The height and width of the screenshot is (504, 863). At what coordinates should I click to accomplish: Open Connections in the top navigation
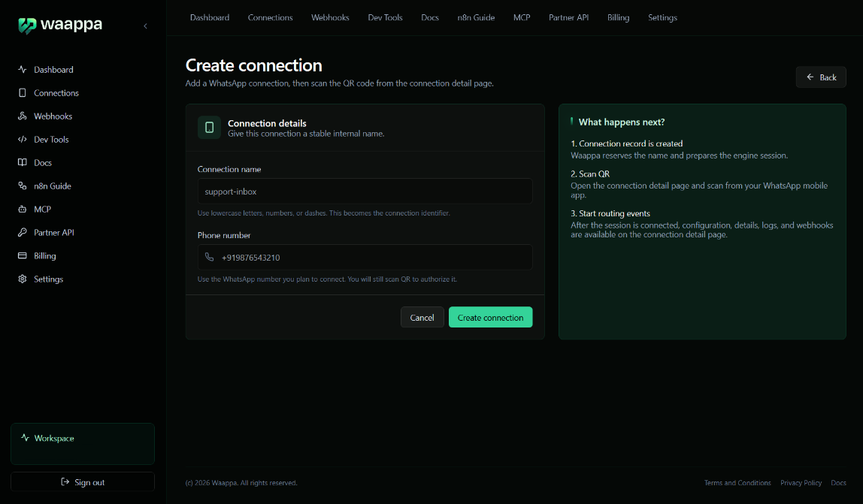coord(270,17)
